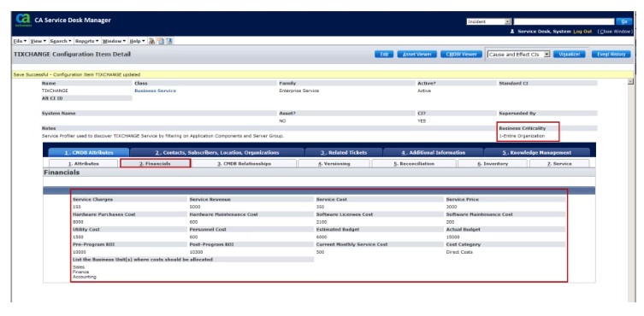Image resolution: width=644 pixels, height=316 pixels.
Task: Select the Inventory sub-tab
Action: coord(493,163)
